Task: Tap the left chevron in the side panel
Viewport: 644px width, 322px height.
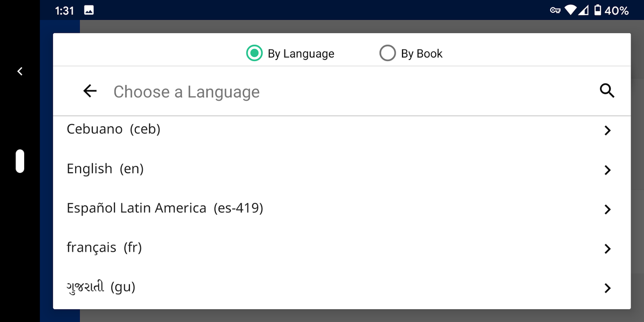Action: tap(20, 71)
